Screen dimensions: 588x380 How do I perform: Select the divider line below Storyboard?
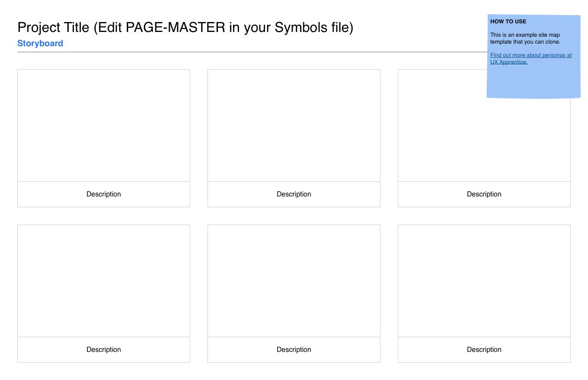(252, 52)
